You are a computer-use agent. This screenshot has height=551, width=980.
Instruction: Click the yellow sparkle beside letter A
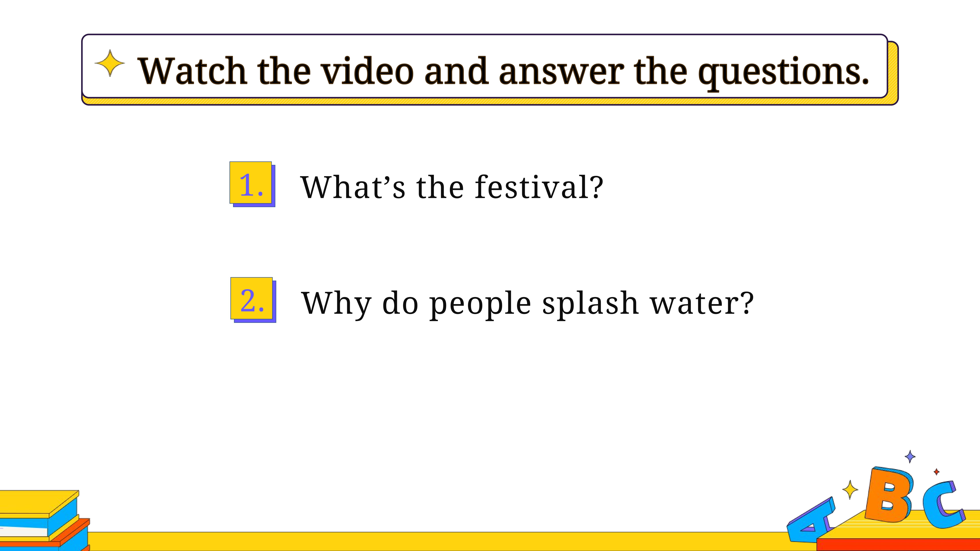(x=850, y=489)
